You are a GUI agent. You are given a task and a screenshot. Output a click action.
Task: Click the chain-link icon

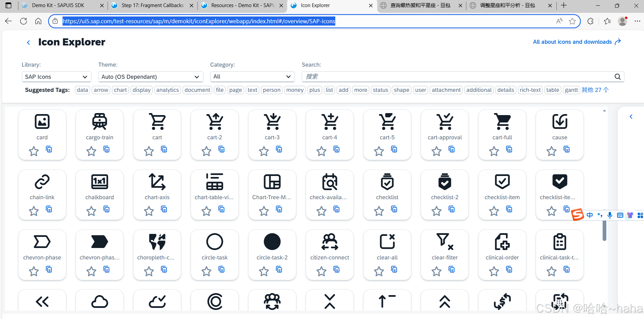click(x=42, y=182)
